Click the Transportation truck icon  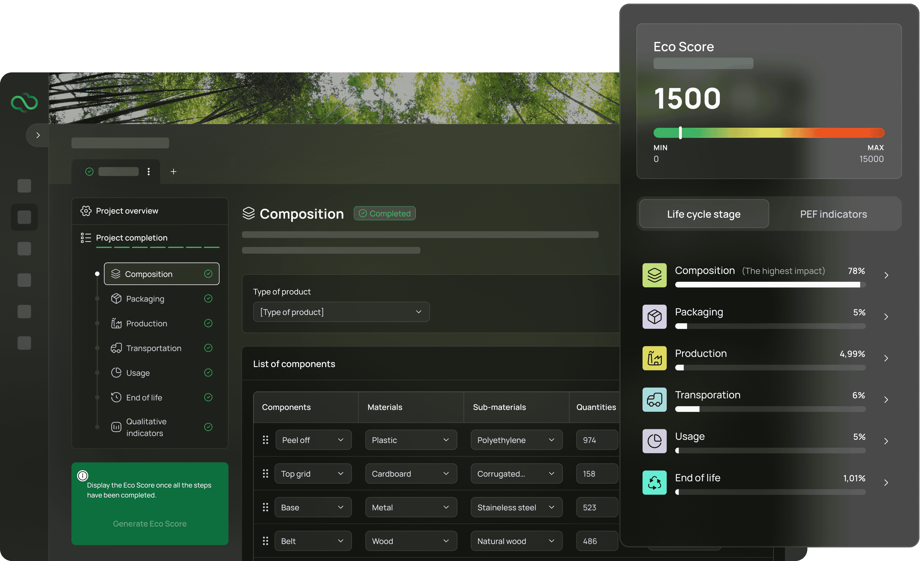click(116, 348)
